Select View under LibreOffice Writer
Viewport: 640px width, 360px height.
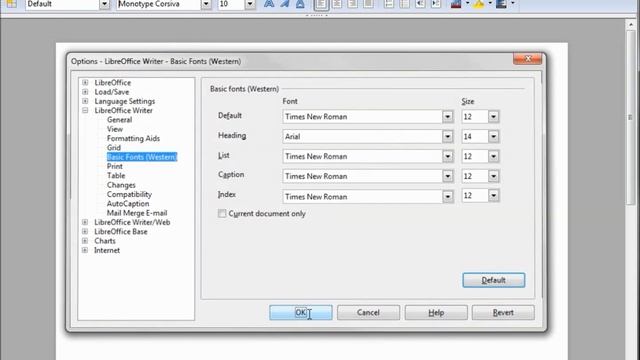(x=115, y=129)
